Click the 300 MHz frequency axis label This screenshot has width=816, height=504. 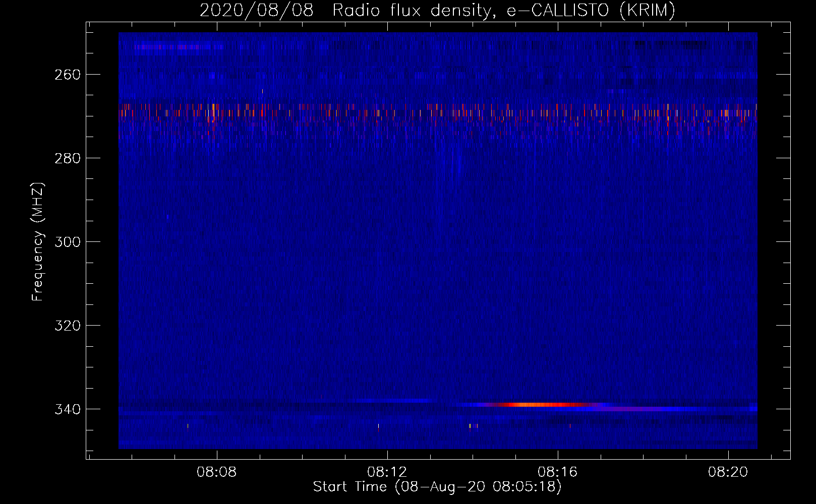click(x=68, y=242)
